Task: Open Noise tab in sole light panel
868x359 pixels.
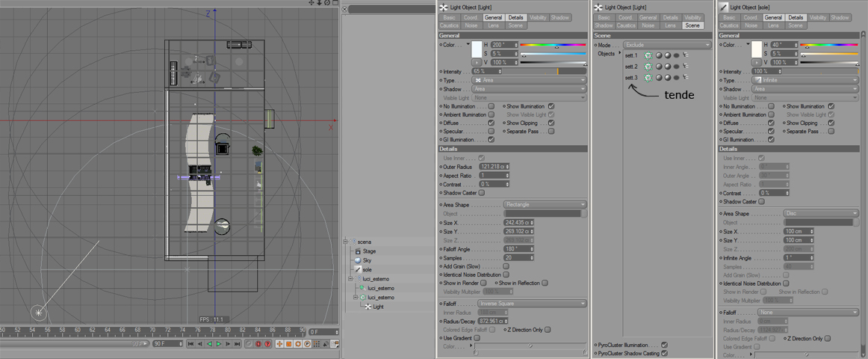Action: tap(751, 25)
